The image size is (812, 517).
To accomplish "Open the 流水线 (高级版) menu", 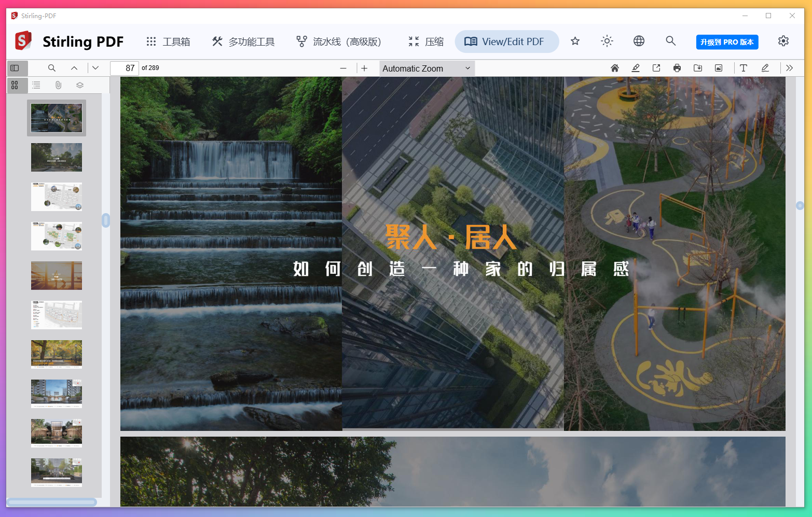I will click(338, 41).
